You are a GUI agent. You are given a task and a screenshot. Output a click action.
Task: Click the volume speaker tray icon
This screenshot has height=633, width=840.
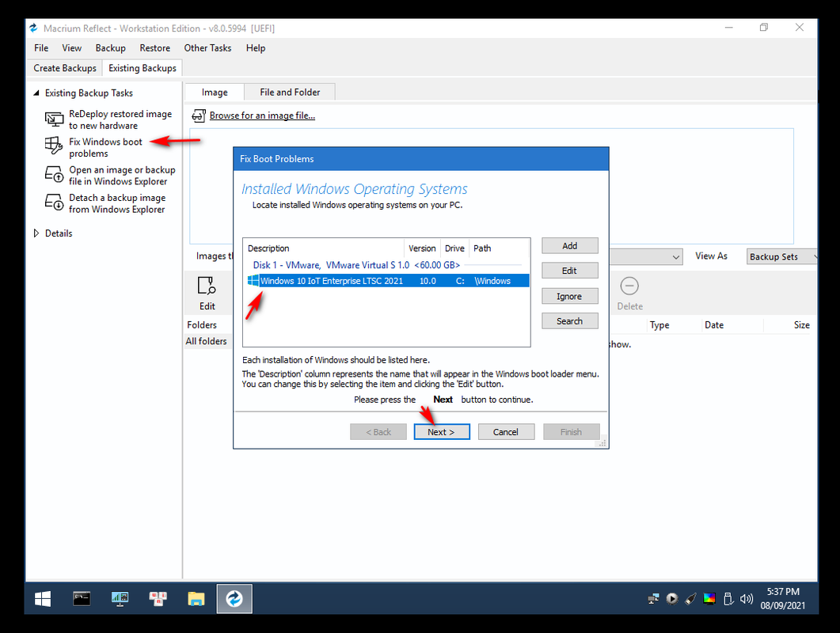[x=747, y=599]
